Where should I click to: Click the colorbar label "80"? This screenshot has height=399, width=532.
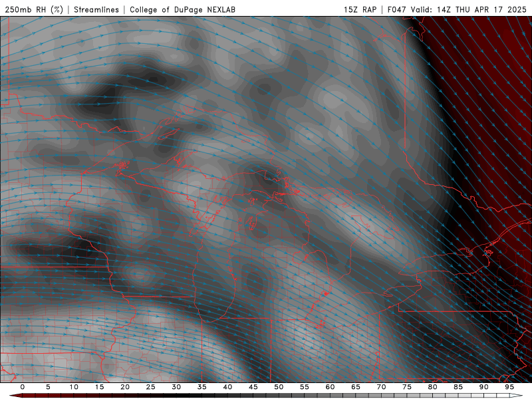coord(432,387)
